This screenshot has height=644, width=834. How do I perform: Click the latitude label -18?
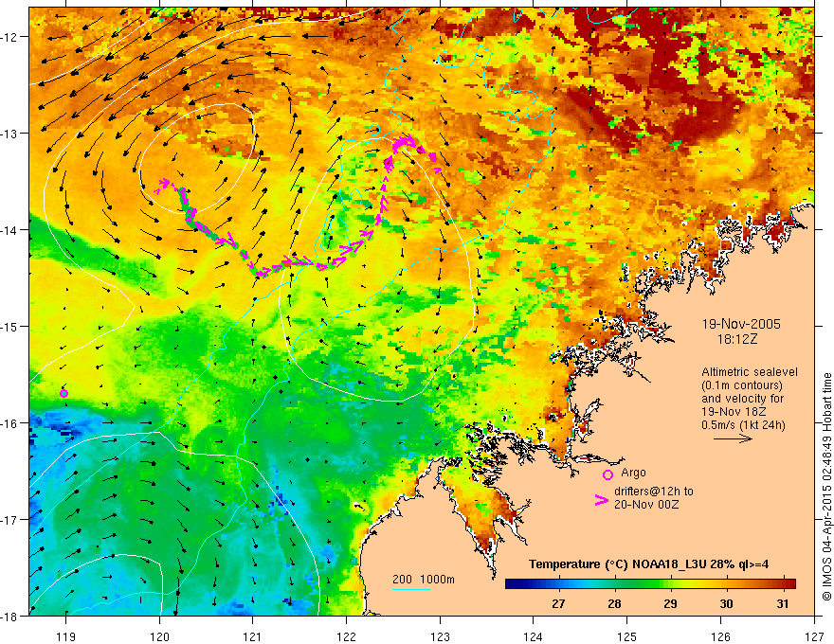click(10, 616)
